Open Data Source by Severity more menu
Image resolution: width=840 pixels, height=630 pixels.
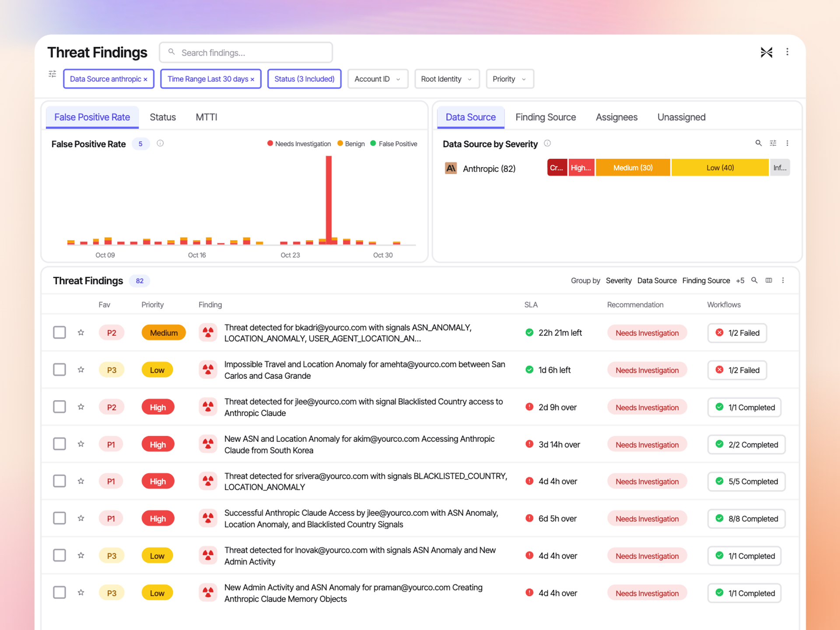[787, 143]
